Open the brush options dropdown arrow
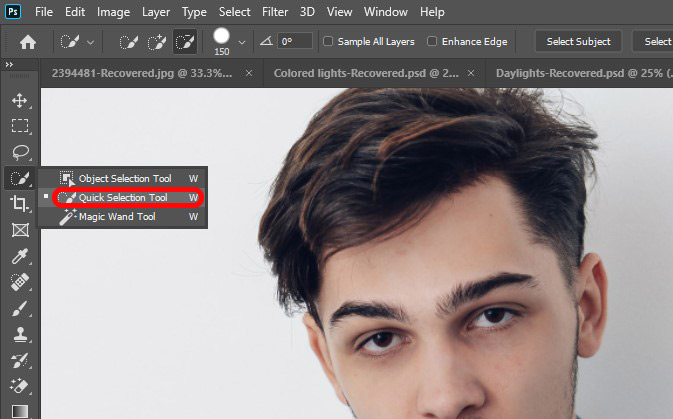 (242, 42)
